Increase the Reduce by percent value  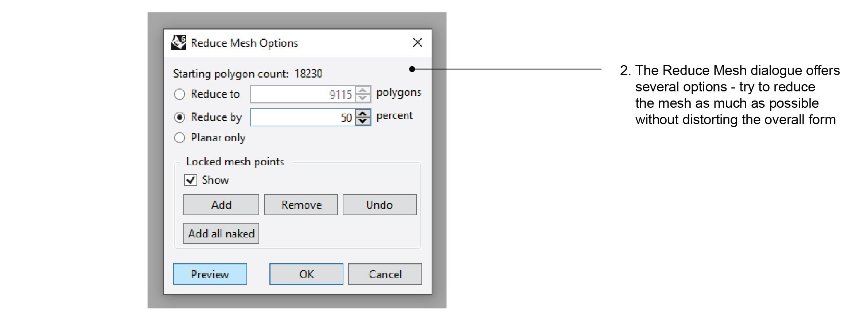(x=362, y=113)
